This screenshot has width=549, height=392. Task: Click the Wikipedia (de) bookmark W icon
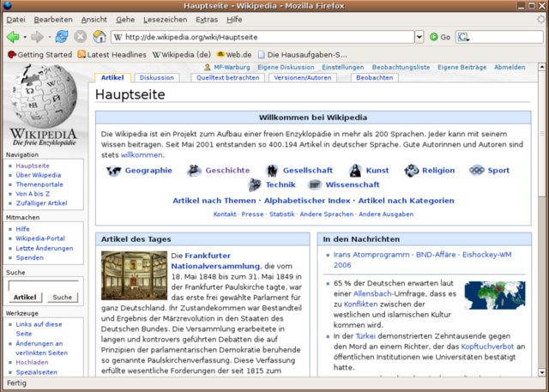(x=156, y=55)
